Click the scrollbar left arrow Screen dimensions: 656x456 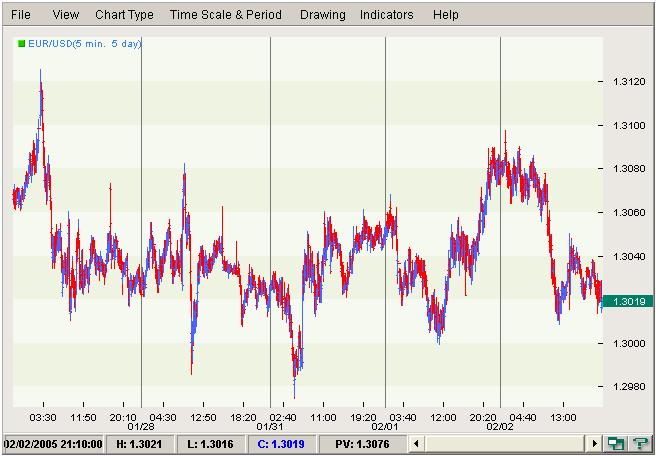click(417, 443)
